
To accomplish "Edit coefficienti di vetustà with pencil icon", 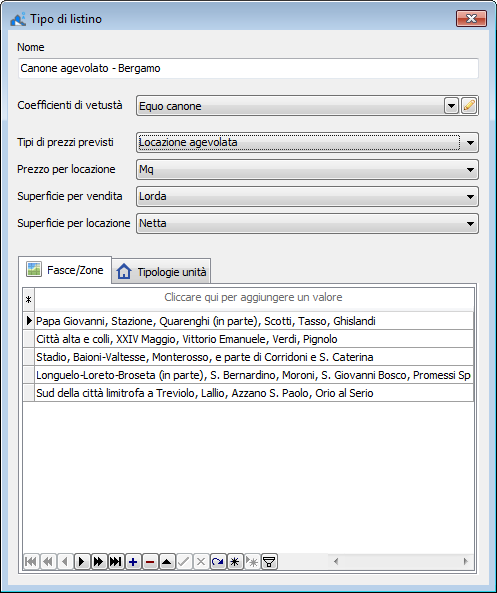I will click(x=469, y=106).
